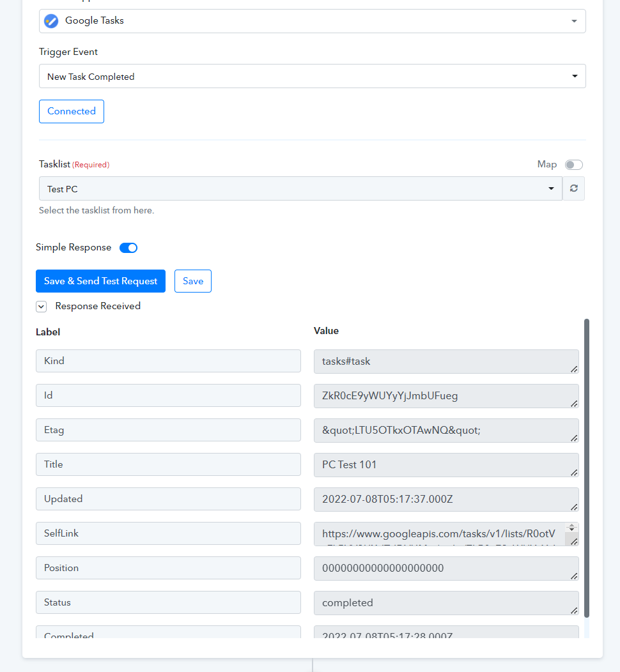Click the Response Received text
This screenshot has width=620, height=672.
coord(98,306)
